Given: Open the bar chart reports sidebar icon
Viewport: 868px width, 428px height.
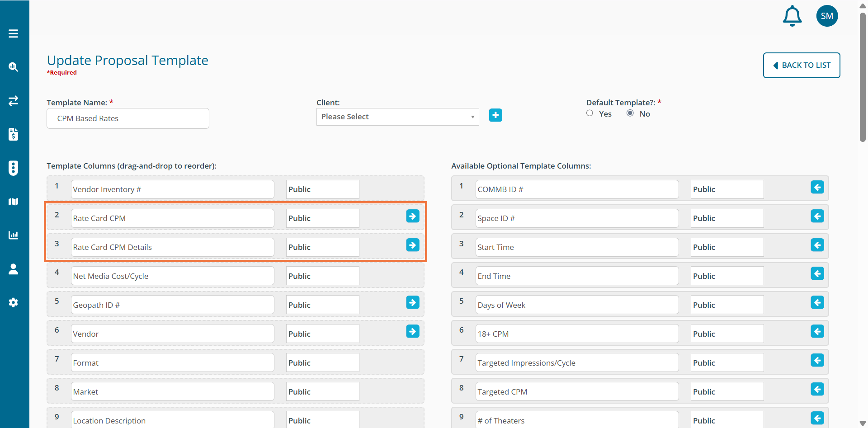Looking at the screenshot, I should (x=13, y=235).
